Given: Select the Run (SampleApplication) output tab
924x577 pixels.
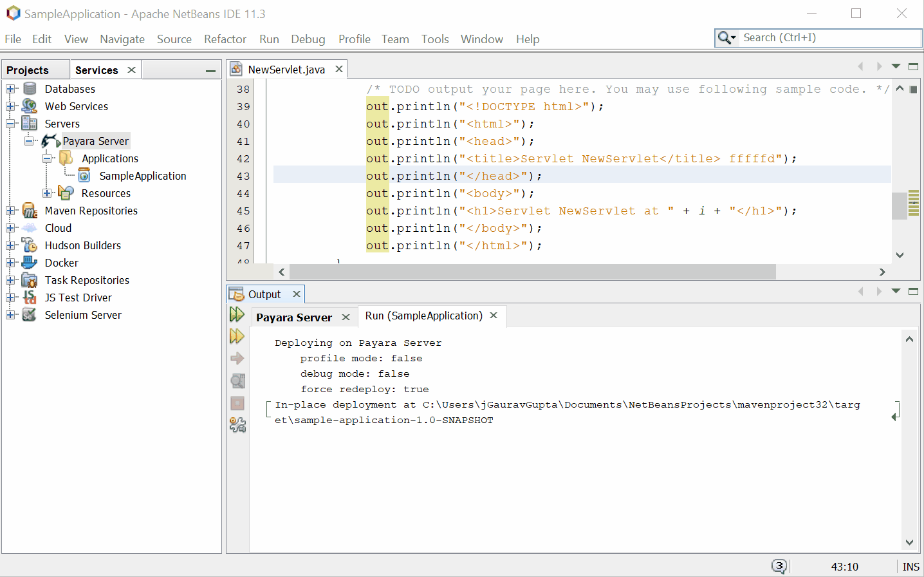Looking at the screenshot, I should coord(423,316).
